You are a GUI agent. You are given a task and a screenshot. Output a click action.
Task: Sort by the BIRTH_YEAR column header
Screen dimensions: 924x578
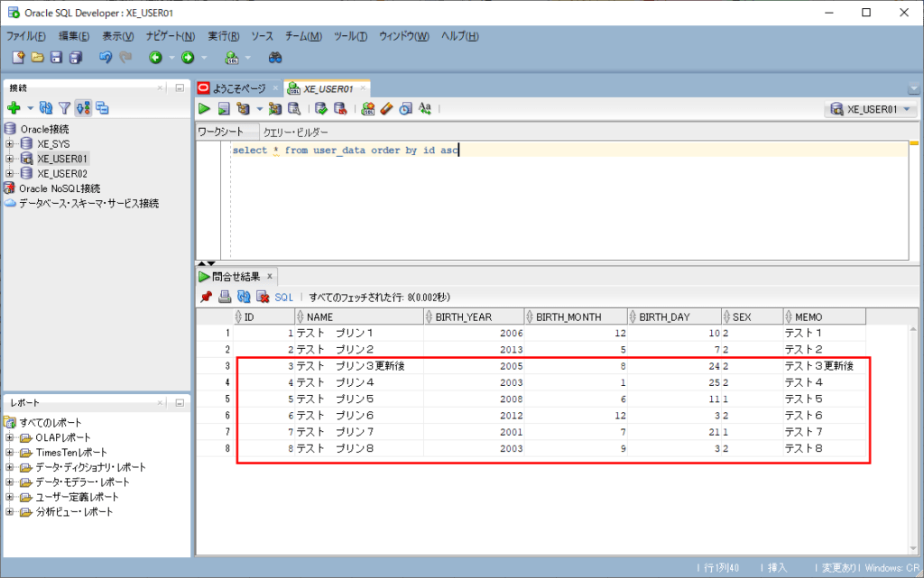pyautogui.click(x=473, y=317)
